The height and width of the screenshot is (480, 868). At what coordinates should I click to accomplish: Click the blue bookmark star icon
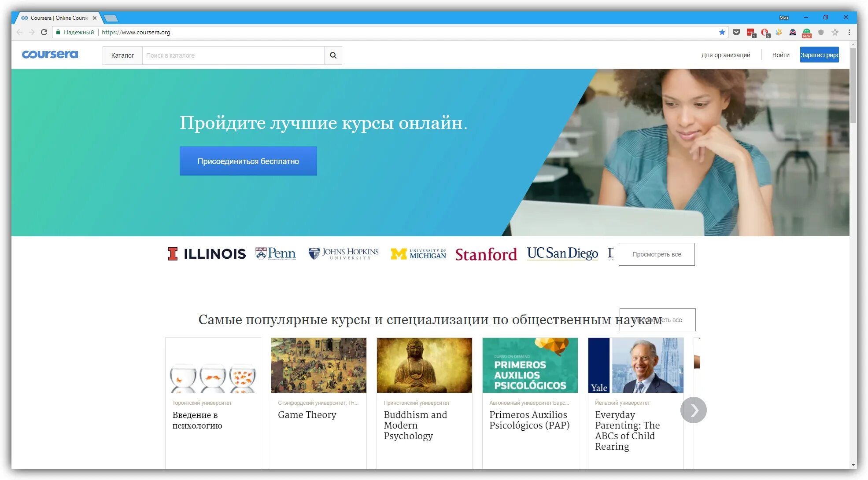pyautogui.click(x=722, y=32)
